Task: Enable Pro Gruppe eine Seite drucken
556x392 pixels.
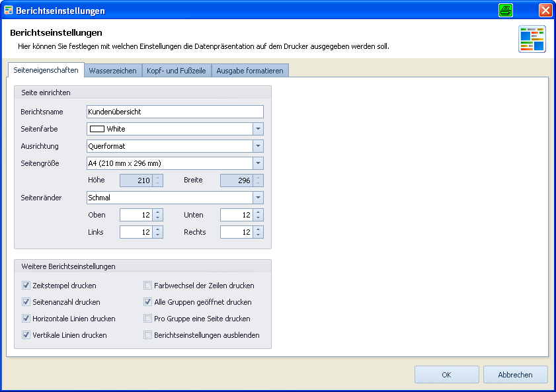Action: (147, 318)
